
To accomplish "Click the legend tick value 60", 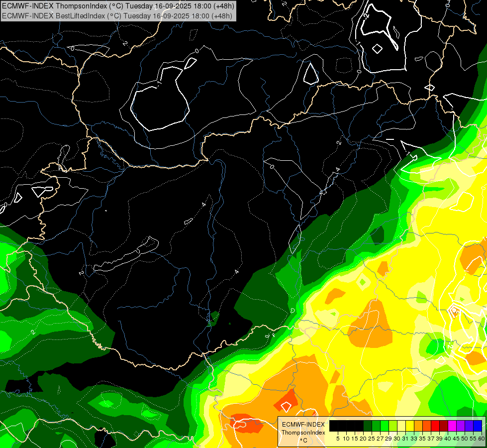I will point(482,439).
